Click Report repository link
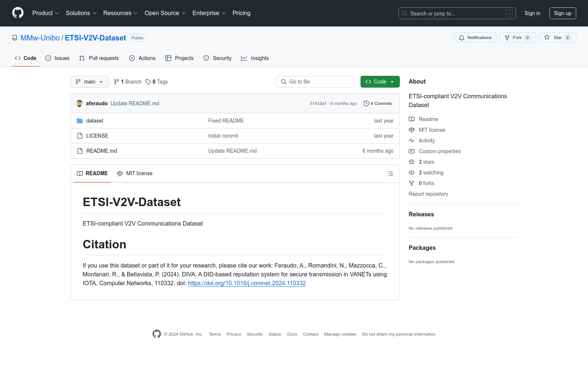Image resolution: width=588 pixels, height=368 pixels. click(429, 194)
